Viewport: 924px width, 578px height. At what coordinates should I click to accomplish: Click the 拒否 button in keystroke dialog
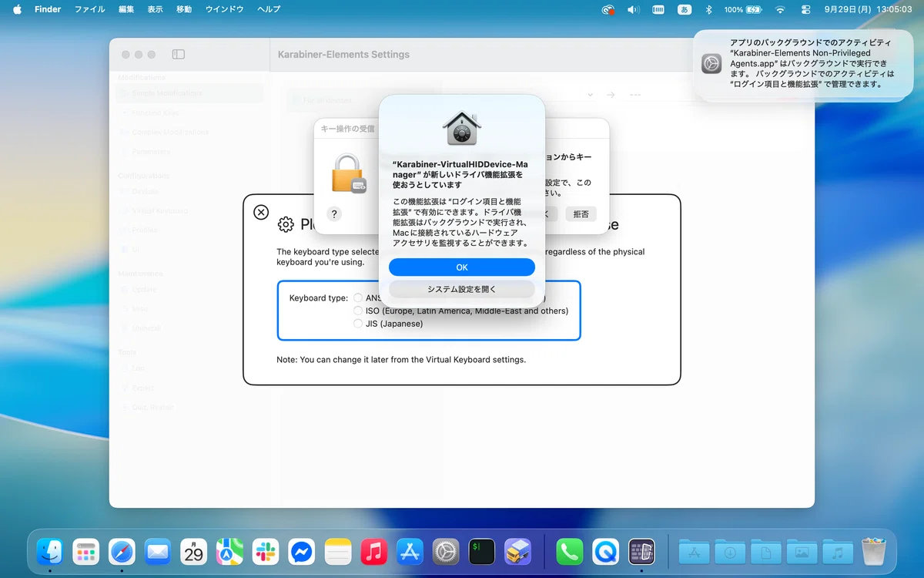(x=581, y=214)
